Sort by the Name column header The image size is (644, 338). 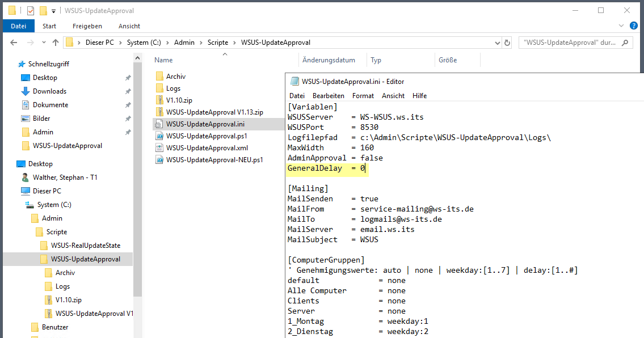[x=163, y=60]
